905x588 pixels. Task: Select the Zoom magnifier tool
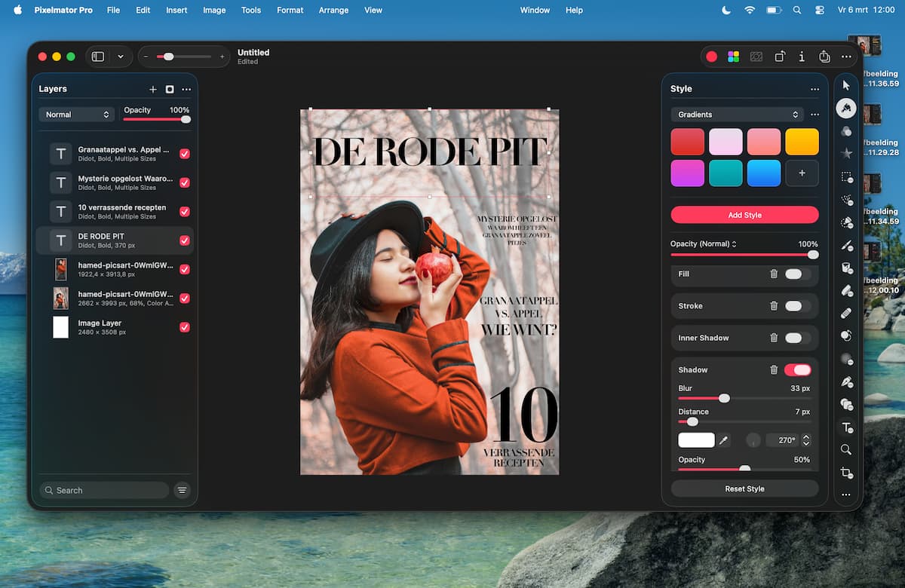click(846, 450)
